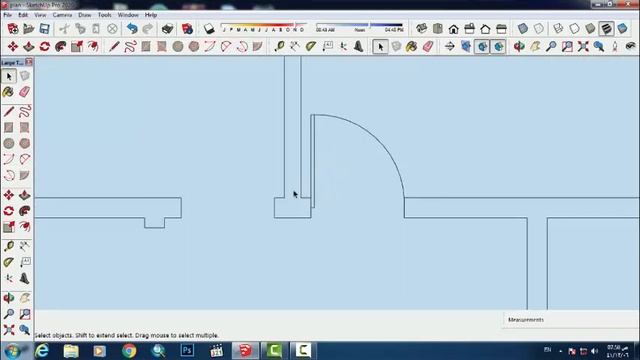Open the Edit menu
Image resolution: width=640 pixels, height=360 pixels.
(23, 15)
